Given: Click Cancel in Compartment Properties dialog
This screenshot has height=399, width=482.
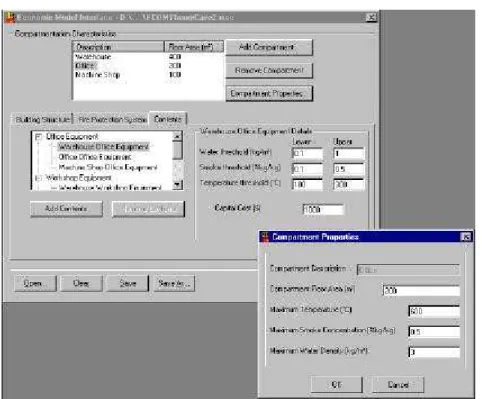Looking at the screenshot, I should tap(398, 385).
